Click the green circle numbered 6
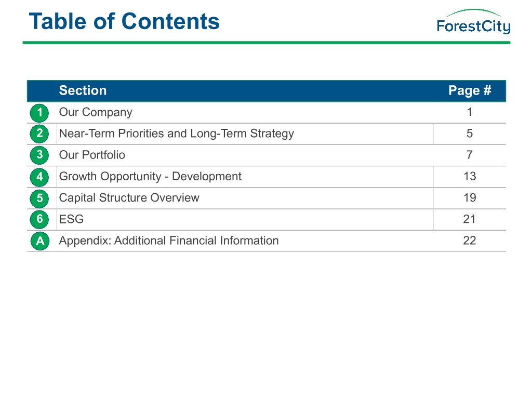 click(39, 219)
